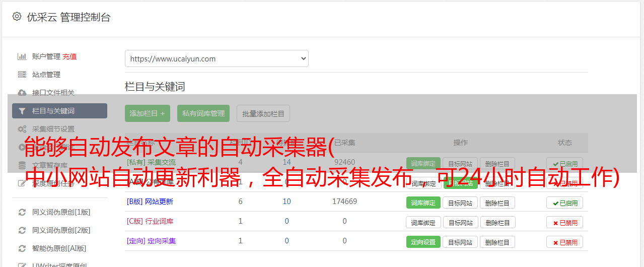Screen dimensions: 644x267
Task: Click 目标网站 in the 网站更新 row
Action: (x=460, y=203)
